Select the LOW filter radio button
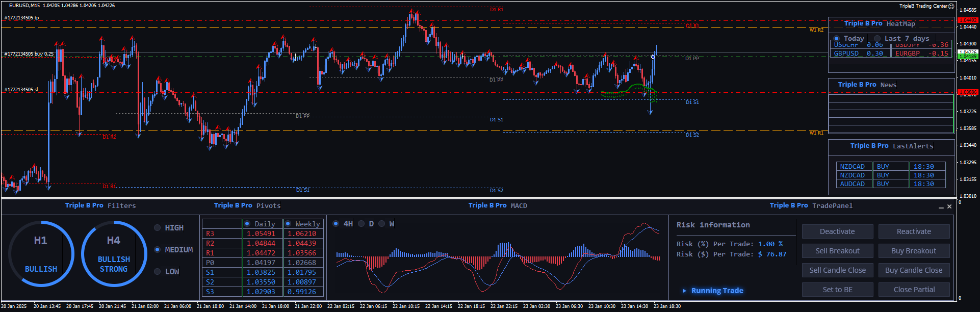Image resolution: width=980 pixels, height=312 pixels. pos(158,272)
